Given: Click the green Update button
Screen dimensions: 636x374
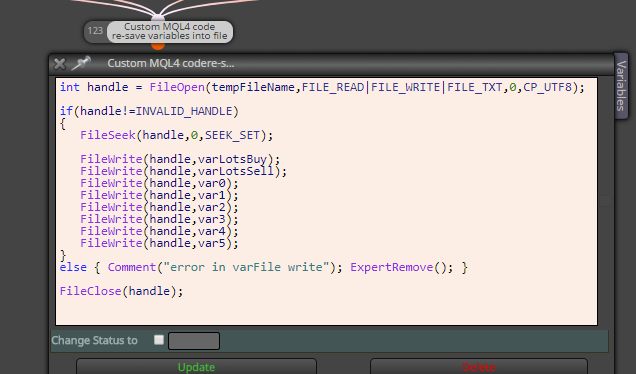Looking at the screenshot, I should (196, 367).
